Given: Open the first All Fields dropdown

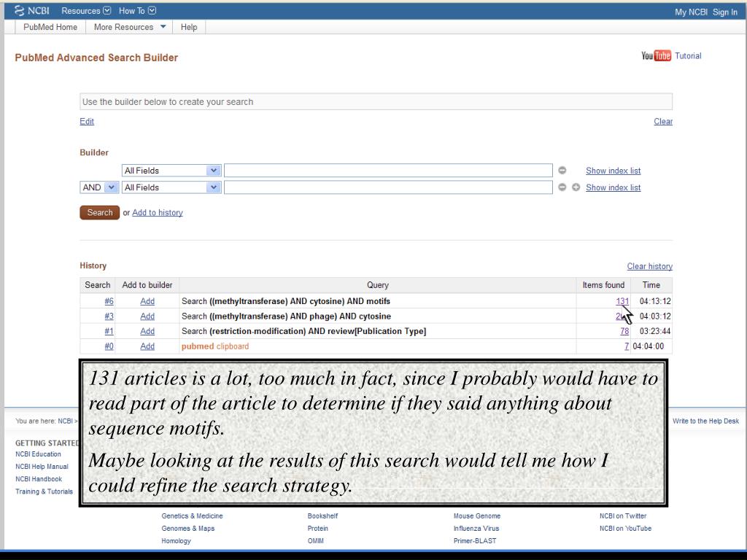Looking at the screenshot, I should (x=171, y=171).
